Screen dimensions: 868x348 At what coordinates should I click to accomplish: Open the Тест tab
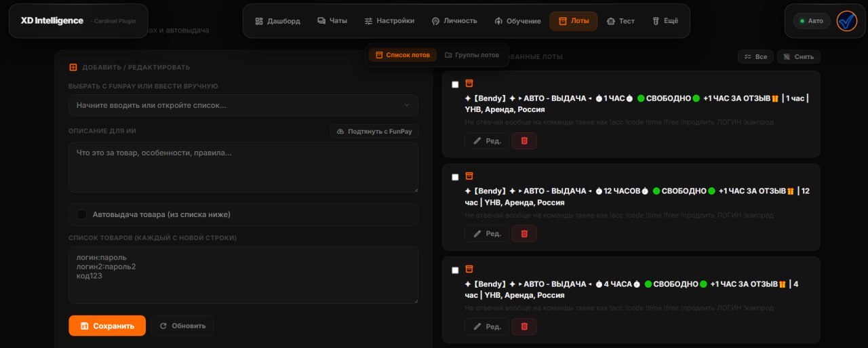click(x=620, y=21)
